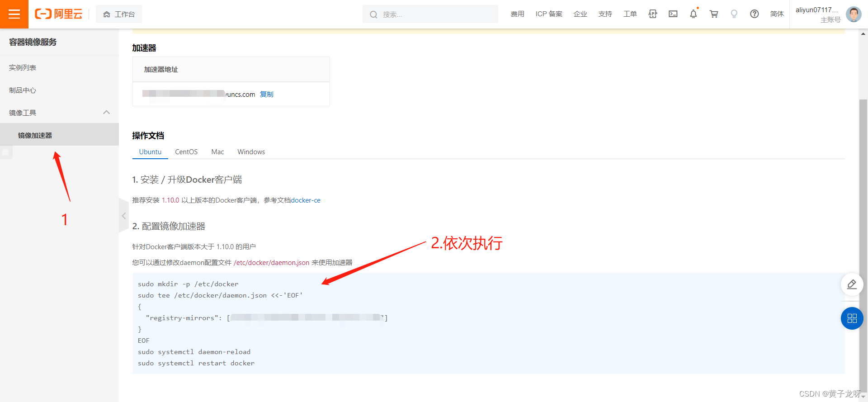Click the /etc/docker/daemon.json path text

point(271,263)
